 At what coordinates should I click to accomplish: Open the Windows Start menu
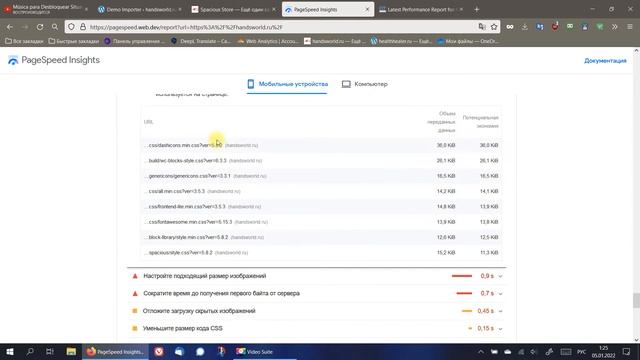tap(10, 351)
